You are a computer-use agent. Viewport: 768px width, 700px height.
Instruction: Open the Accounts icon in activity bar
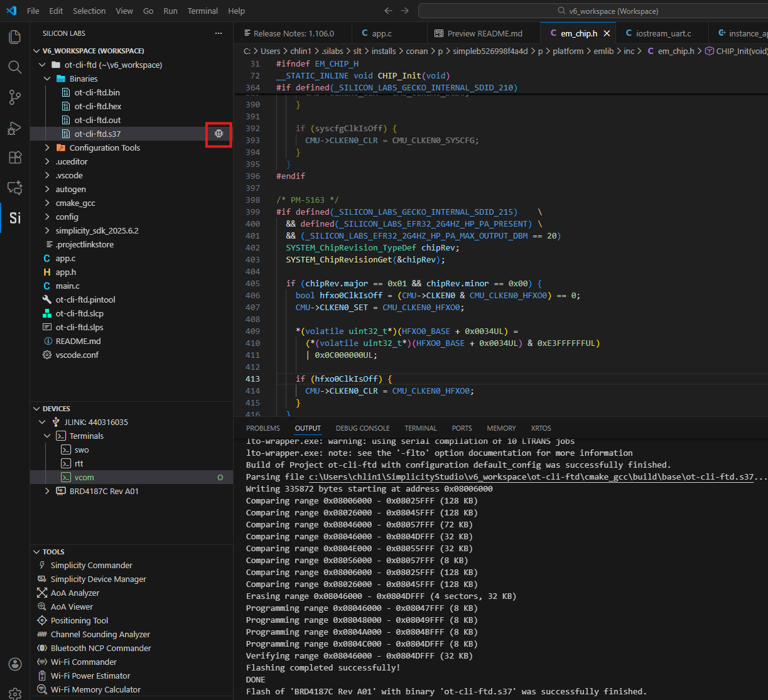point(14,664)
